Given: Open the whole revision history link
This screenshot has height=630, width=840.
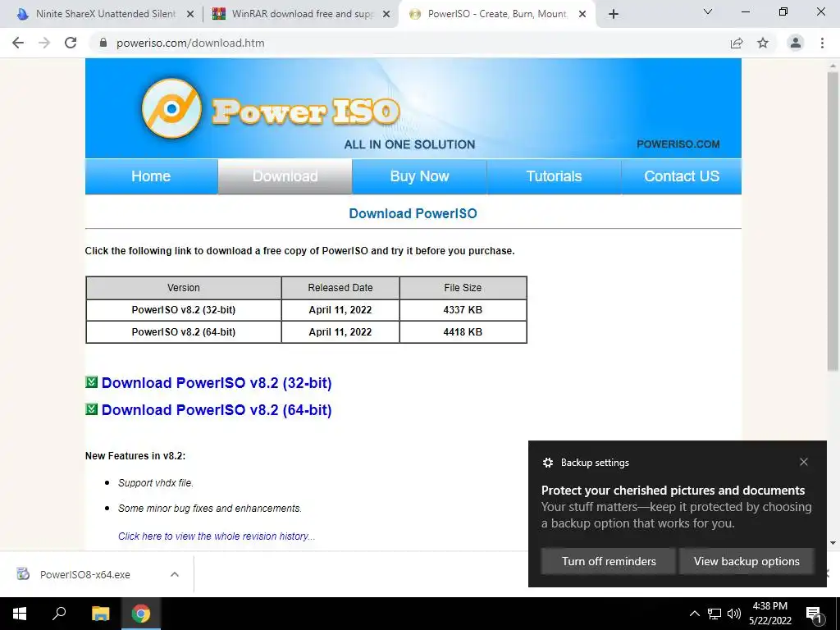Looking at the screenshot, I should (x=217, y=536).
